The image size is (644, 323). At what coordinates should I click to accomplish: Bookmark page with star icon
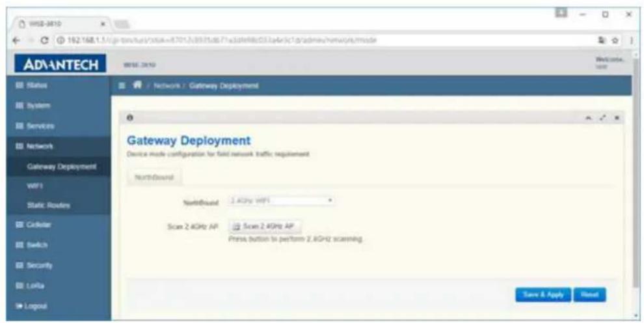tap(615, 40)
